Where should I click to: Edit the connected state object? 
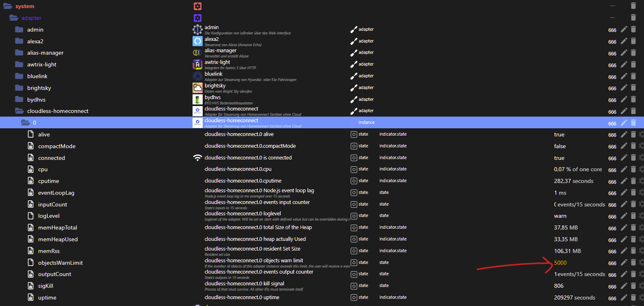624,158
